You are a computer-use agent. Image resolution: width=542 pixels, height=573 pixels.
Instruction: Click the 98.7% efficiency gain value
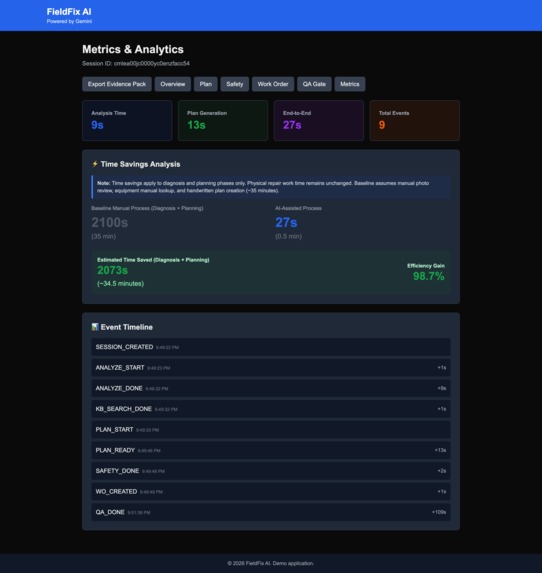click(429, 276)
